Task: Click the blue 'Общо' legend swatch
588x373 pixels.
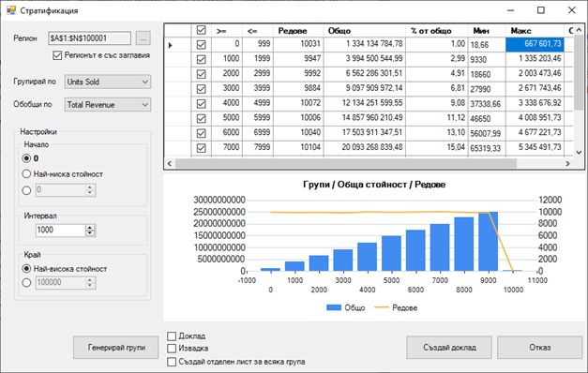Action: 333,307
